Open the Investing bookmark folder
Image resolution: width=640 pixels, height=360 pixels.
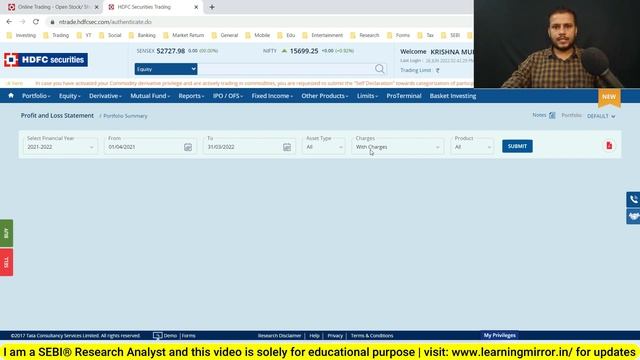pos(22,36)
